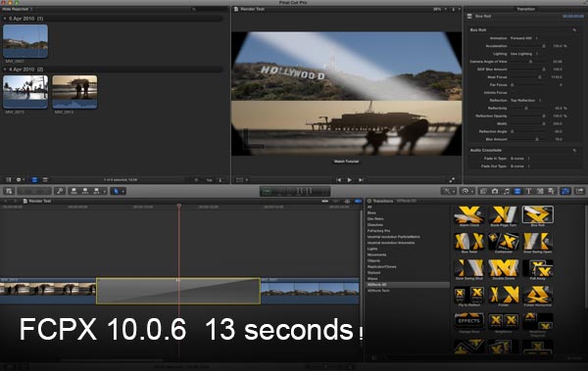This screenshot has width=588, height=371.
Task: Toggle the Inspector toolbar button
Action: coord(565,191)
